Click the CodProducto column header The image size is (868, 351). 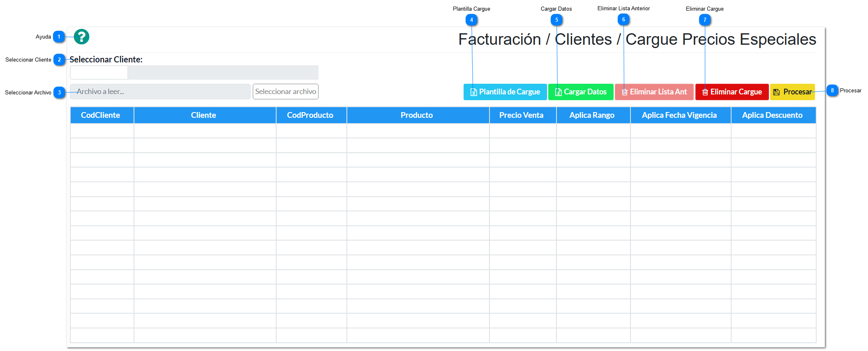pos(310,115)
